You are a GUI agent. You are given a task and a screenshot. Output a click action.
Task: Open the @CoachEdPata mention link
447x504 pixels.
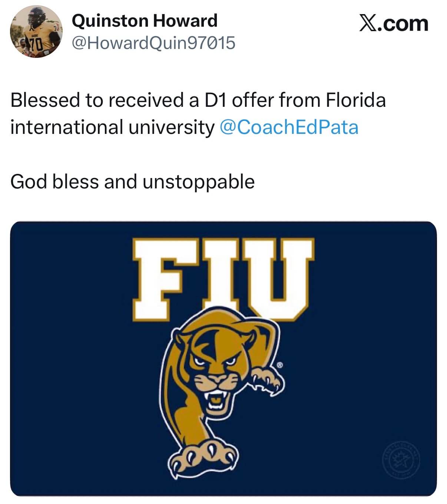pos(289,127)
